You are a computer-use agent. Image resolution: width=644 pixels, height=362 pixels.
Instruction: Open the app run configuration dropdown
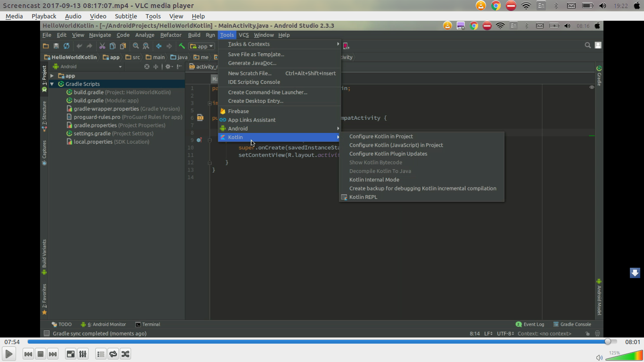[202, 46]
